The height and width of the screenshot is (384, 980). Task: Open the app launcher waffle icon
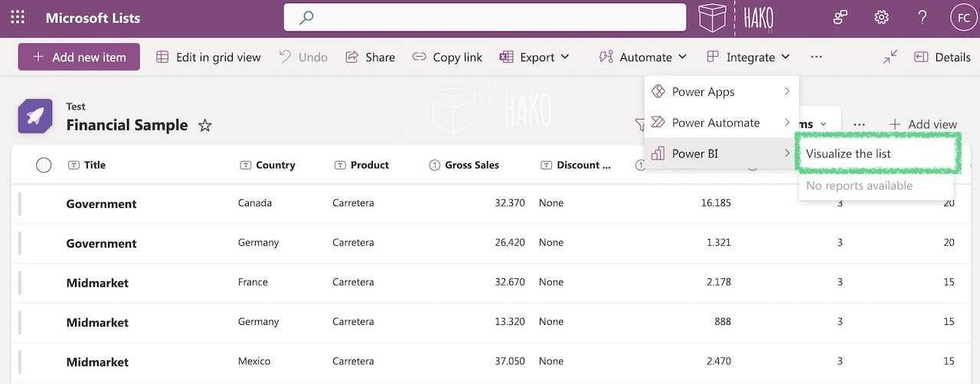(x=18, y=18)
